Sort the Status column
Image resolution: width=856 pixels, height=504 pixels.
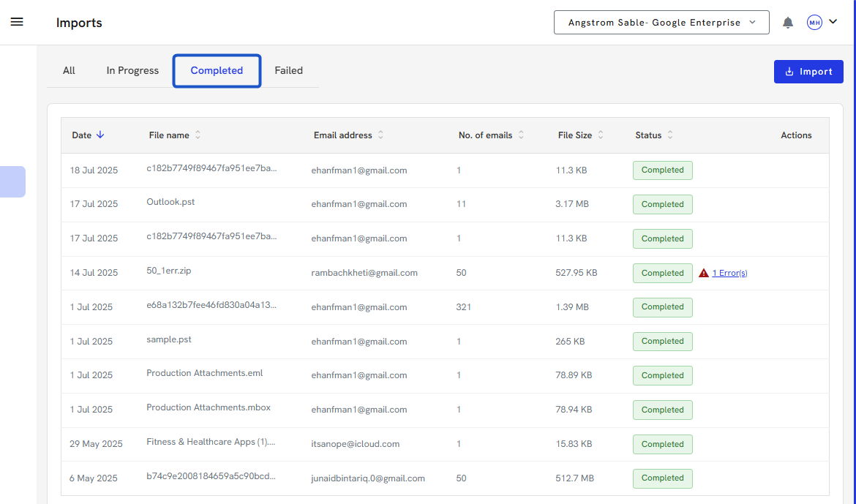point(670,135)
